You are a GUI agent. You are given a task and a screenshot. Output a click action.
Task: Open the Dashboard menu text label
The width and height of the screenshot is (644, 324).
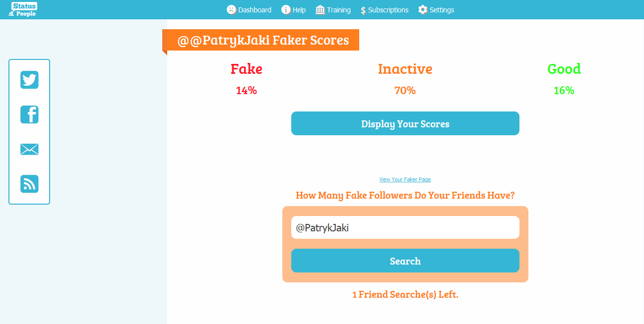click(x=255, y=10)
